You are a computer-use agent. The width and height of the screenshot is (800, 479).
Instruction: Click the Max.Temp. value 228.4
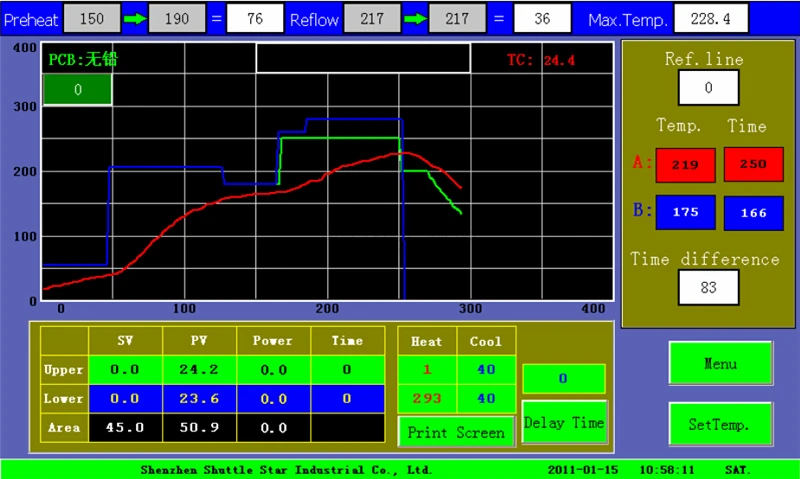click(x=711, y=19)
